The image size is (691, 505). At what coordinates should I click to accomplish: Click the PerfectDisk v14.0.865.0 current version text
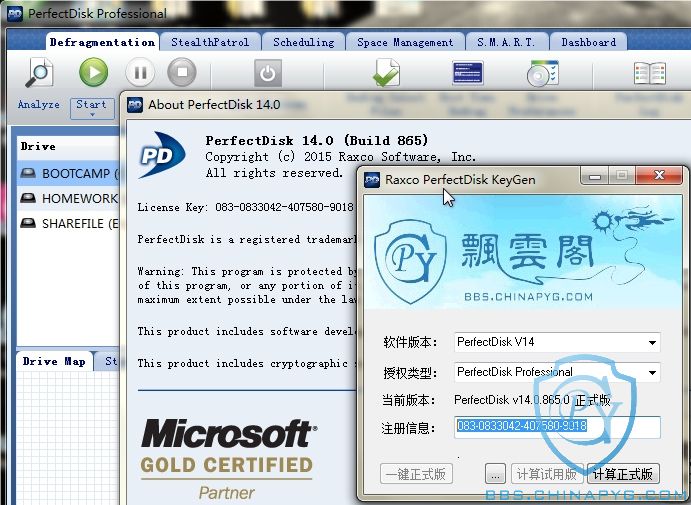[x=532, y=400]
